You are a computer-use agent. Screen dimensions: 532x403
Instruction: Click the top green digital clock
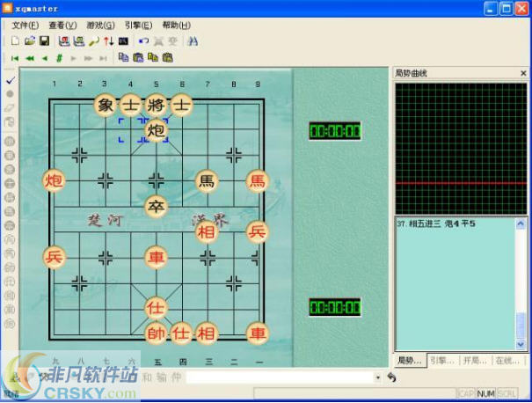click(335, 131)
